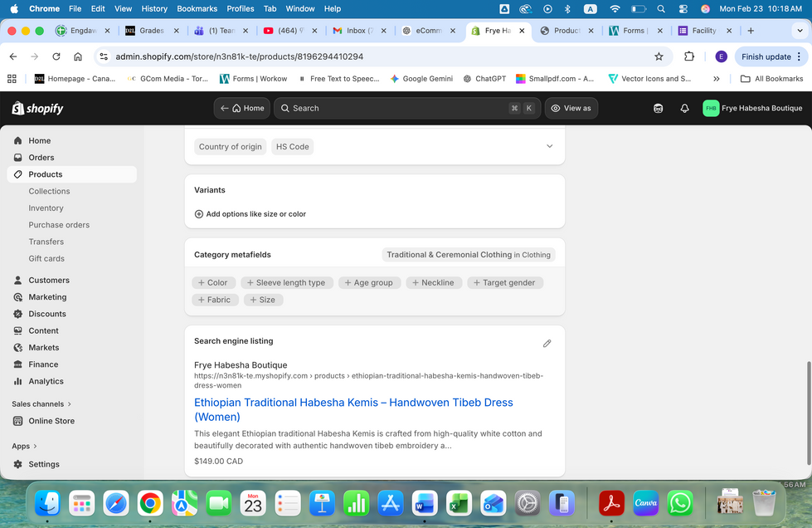This screenshot has width=812, height=528.
Task: Open the ChatGPT bookmark
Action: click(484, 79)
